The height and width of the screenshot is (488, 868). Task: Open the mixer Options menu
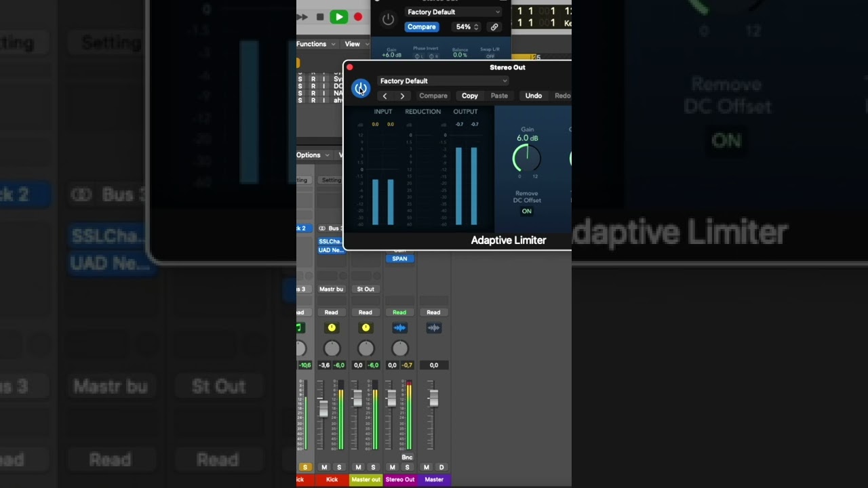pyautogui.click(x=313, y=155)
